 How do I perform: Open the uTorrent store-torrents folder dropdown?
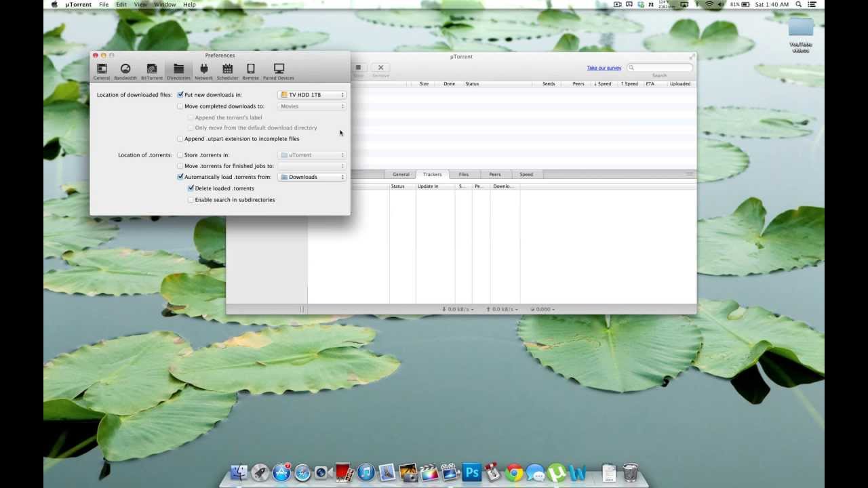pyautogui.click(x=312, y=155)
